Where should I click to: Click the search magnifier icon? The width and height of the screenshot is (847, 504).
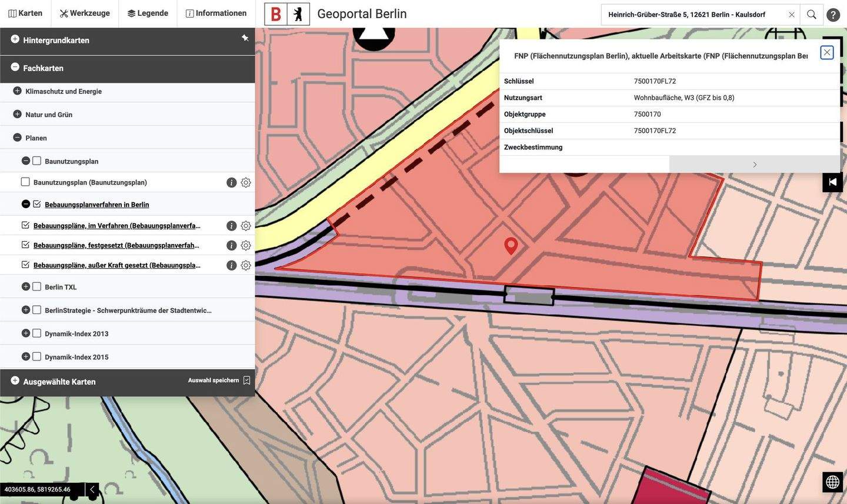click(811, 15)
